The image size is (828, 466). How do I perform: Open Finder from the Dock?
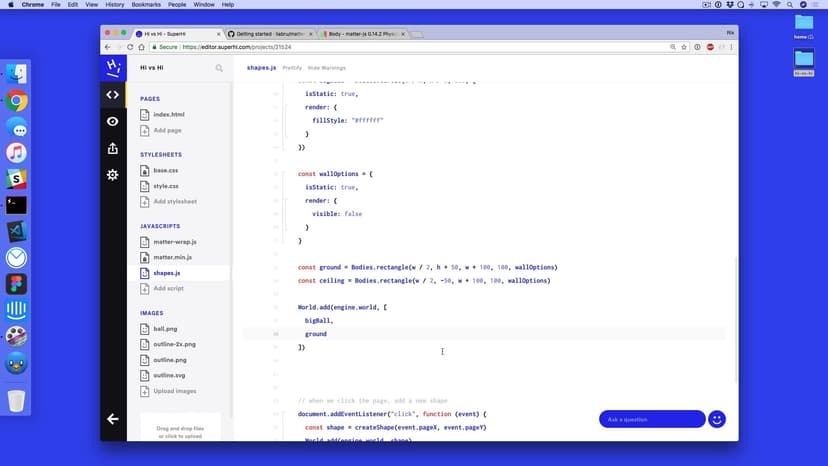click(16, 74)
